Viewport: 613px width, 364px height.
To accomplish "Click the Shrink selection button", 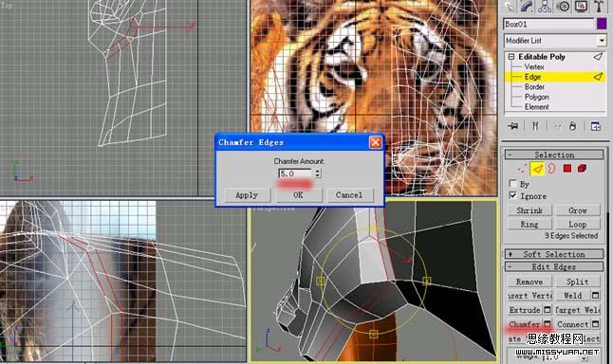I will (x=529, y=210).
